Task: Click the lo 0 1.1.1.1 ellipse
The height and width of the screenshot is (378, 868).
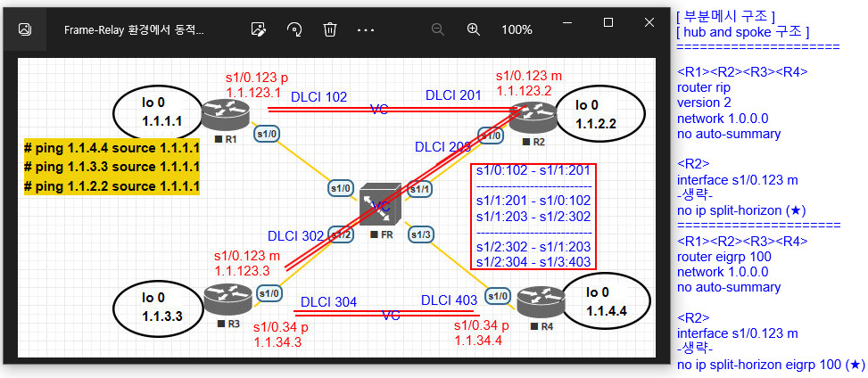Action: (160, 111)
